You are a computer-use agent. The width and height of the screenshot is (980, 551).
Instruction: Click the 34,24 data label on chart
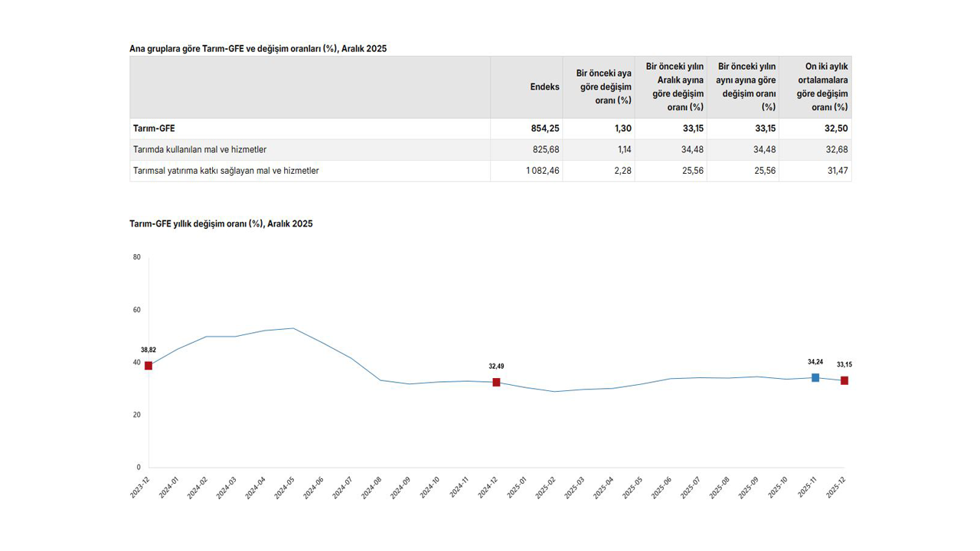815,362
